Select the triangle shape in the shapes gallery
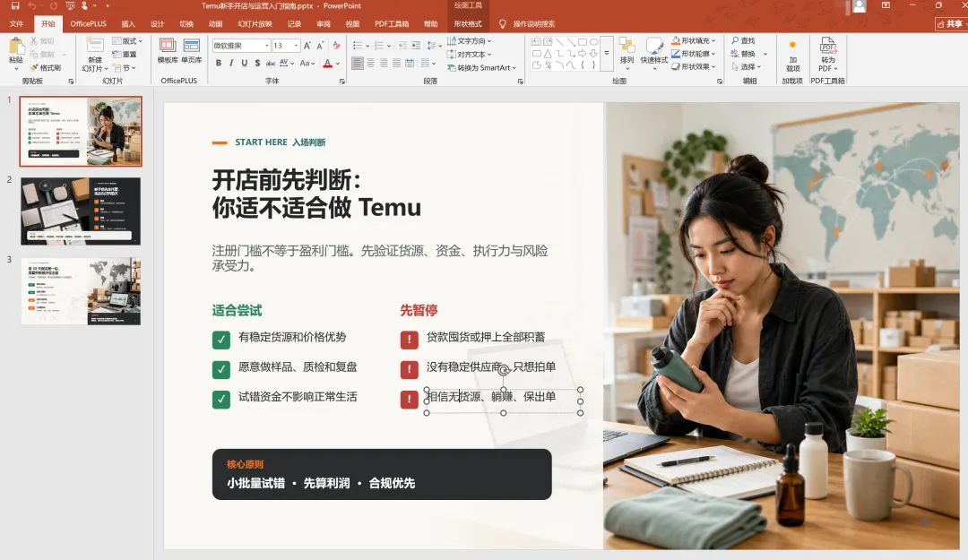968x560 pixels. click(548, 54)
